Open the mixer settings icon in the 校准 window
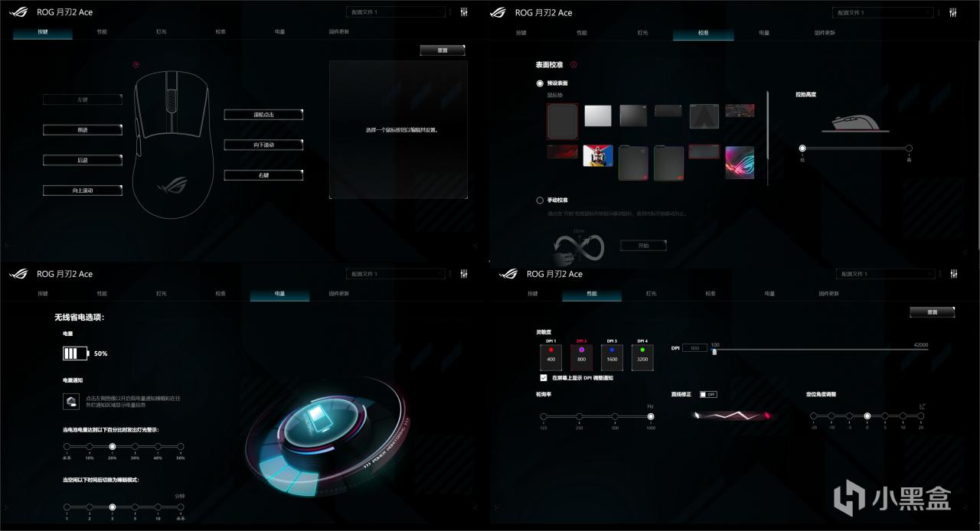 pyautogui.click(x=953, y=12)
